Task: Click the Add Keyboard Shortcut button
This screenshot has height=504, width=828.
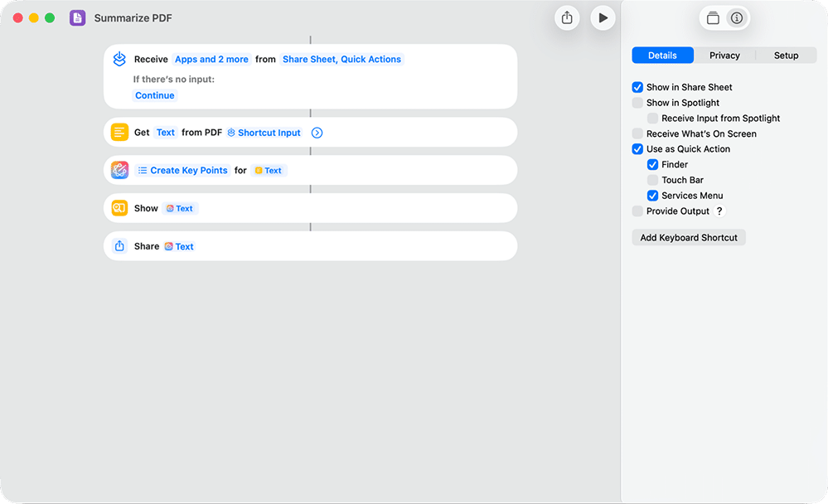Action: 688,237
